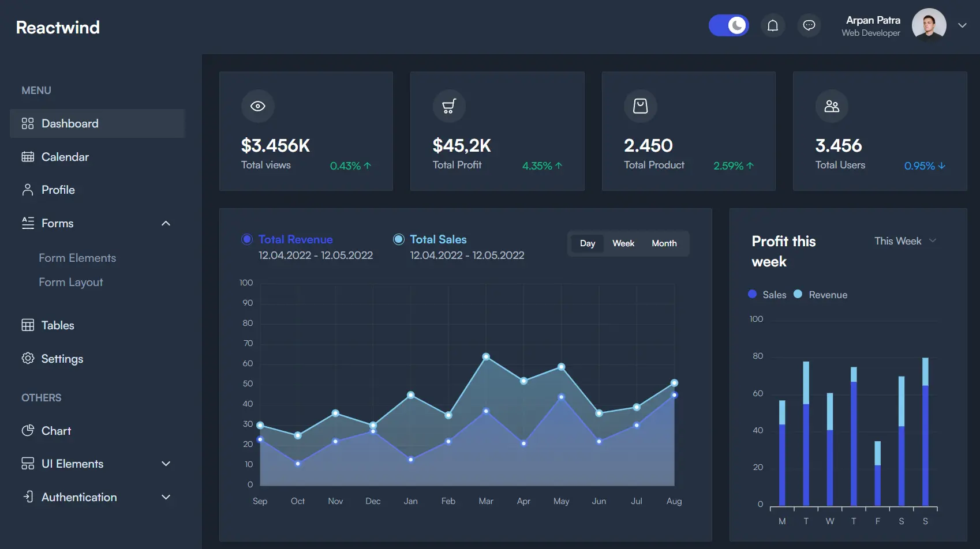Image resolution: width=980 pixels, height=549 pixels.
Task: Collapse the Forms menu chevron
Action: click(166, 223)
